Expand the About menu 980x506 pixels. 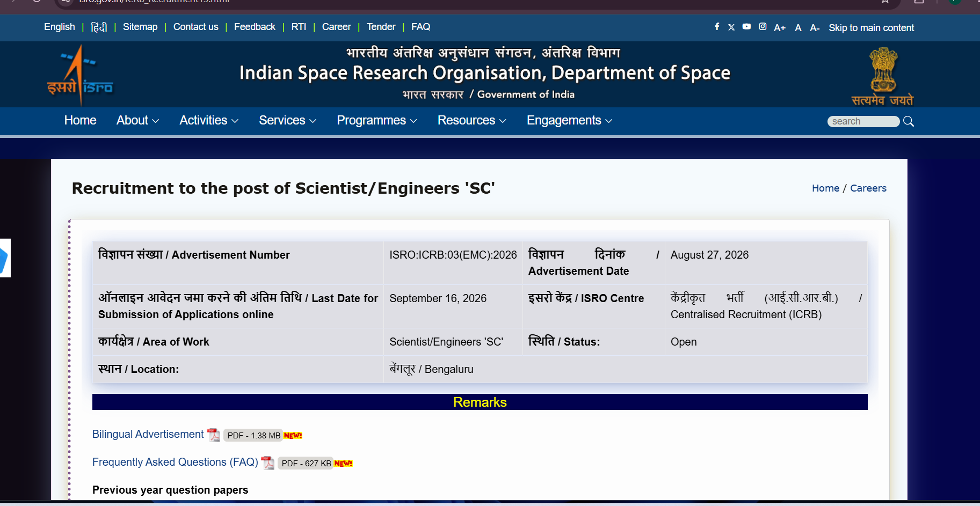(138, 121)
